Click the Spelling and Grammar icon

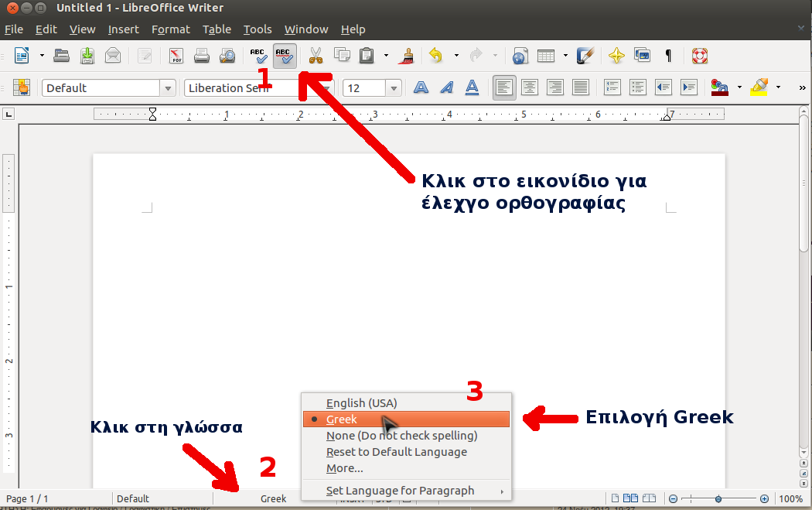tap(258, 56)
